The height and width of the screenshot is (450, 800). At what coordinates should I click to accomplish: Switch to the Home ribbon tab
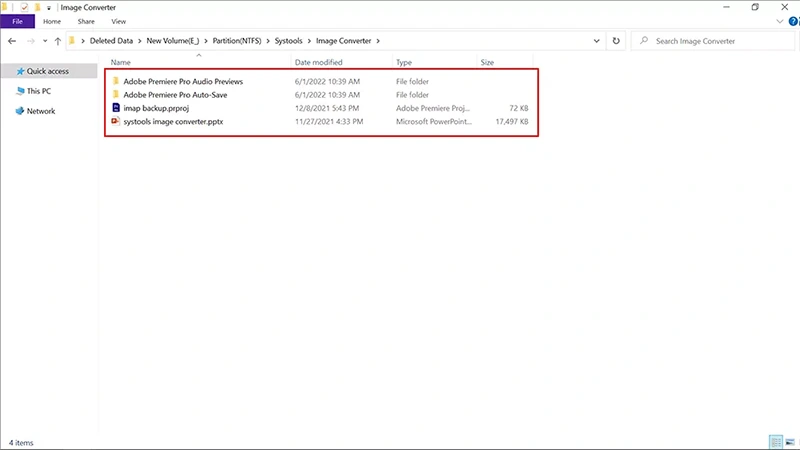[52, 21]
